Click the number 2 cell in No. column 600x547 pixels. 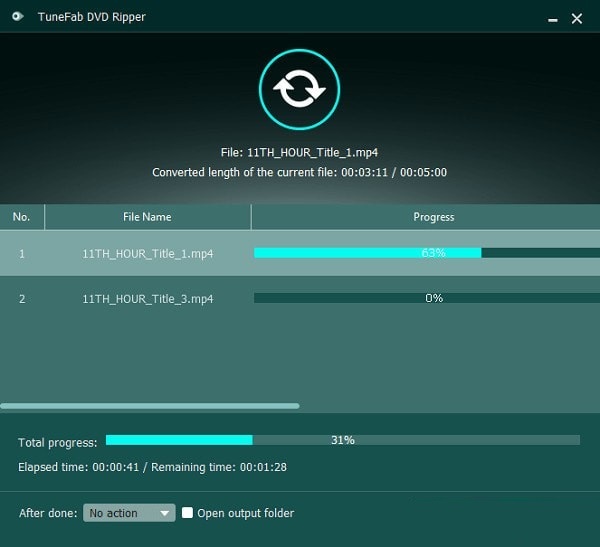coord(22,299)
